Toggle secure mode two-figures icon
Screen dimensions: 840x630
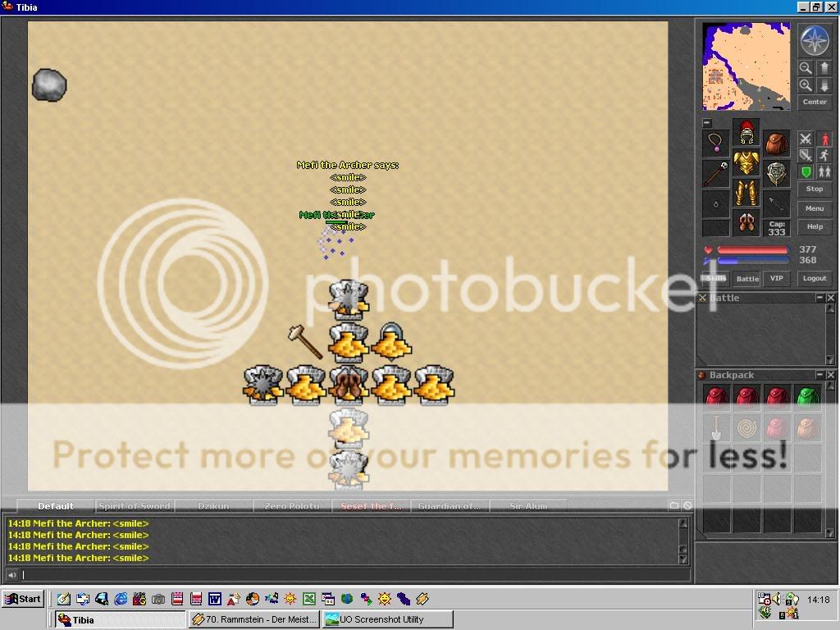pyautogui.click(x=824, y=172)
